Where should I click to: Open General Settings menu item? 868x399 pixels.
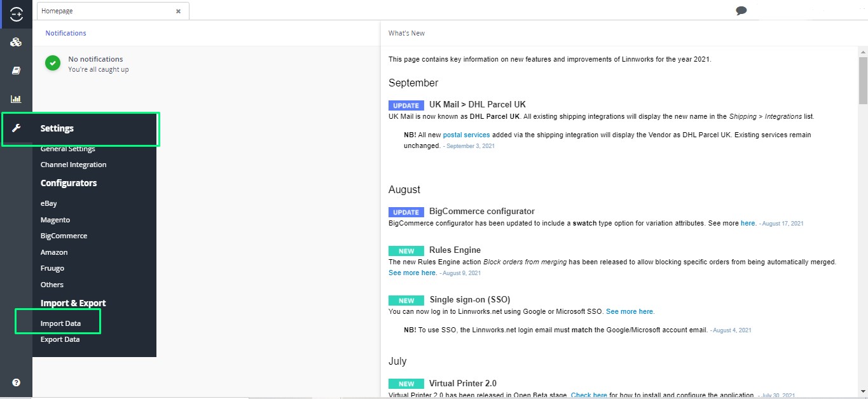click(x=67, y=149)
